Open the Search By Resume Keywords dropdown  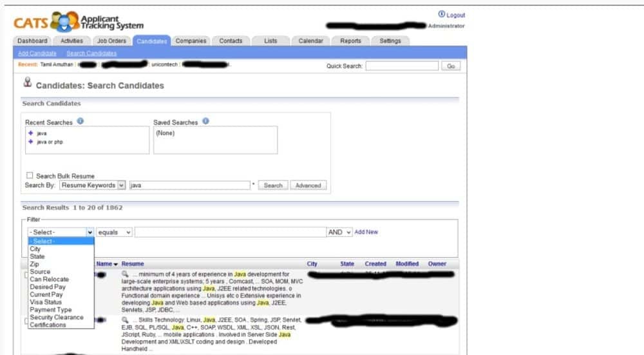click(x=92, y=185)
